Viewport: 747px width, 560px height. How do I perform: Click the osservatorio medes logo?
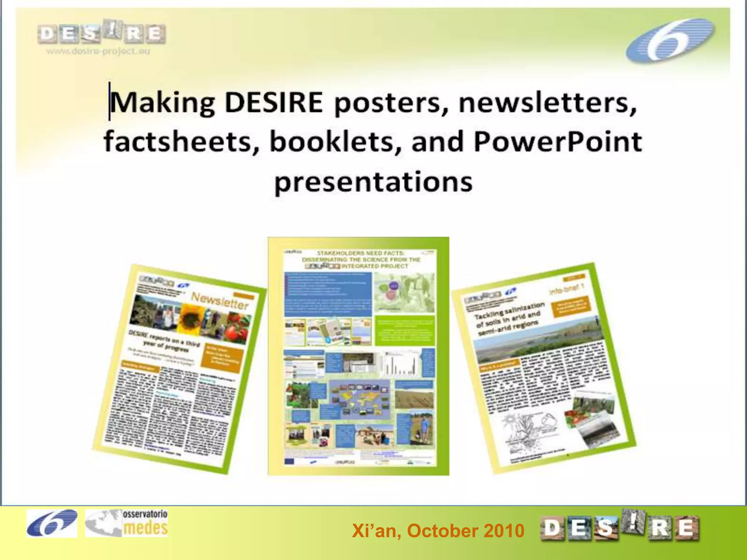pos(127,524)
